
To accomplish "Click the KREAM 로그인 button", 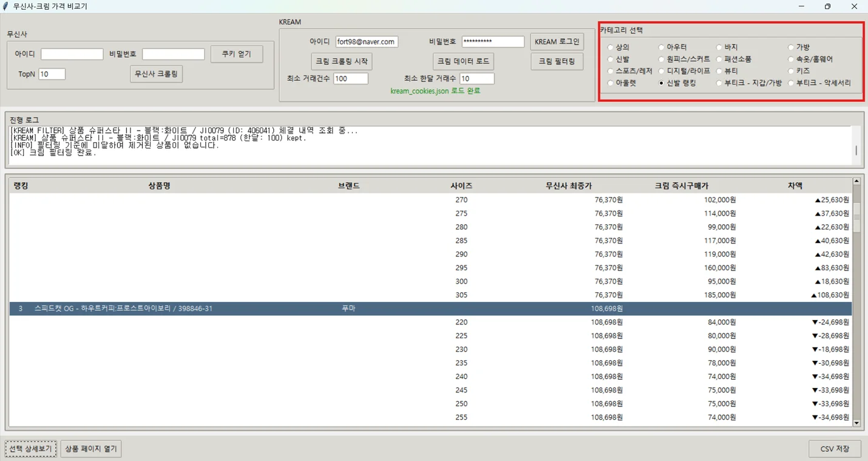I will [557, 42].
